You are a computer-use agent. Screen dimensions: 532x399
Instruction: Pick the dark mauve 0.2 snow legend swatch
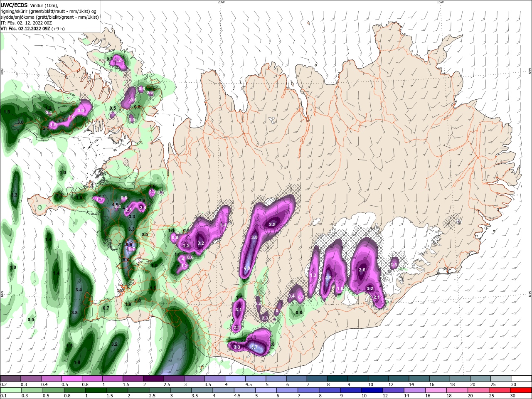10,379
